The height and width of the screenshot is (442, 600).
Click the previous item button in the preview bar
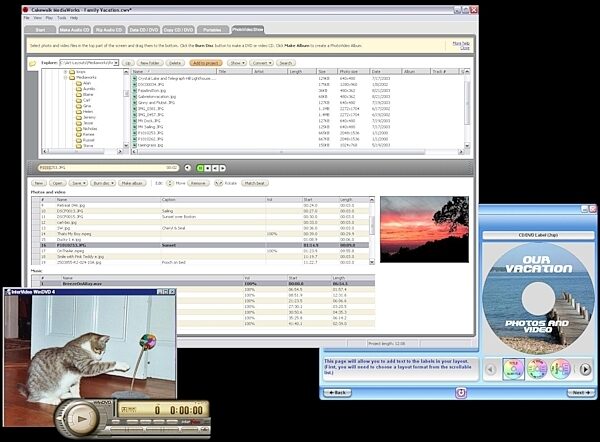tap(215, 168)
